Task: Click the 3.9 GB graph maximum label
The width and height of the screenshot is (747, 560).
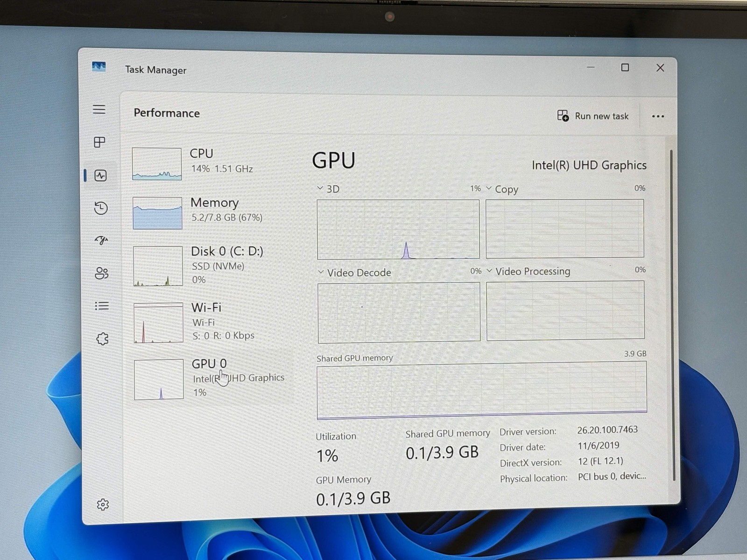Action: pos(635,354)
